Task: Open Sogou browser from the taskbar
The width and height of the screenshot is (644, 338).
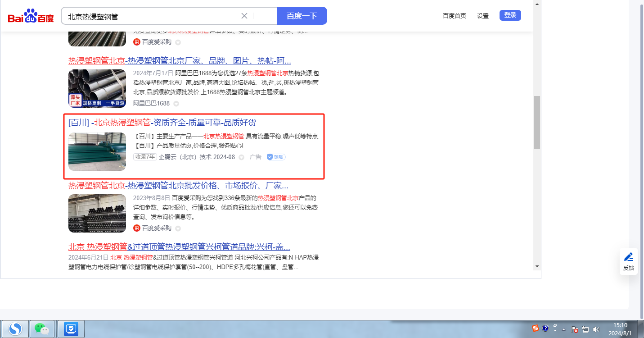Action: tap(15, 329)
